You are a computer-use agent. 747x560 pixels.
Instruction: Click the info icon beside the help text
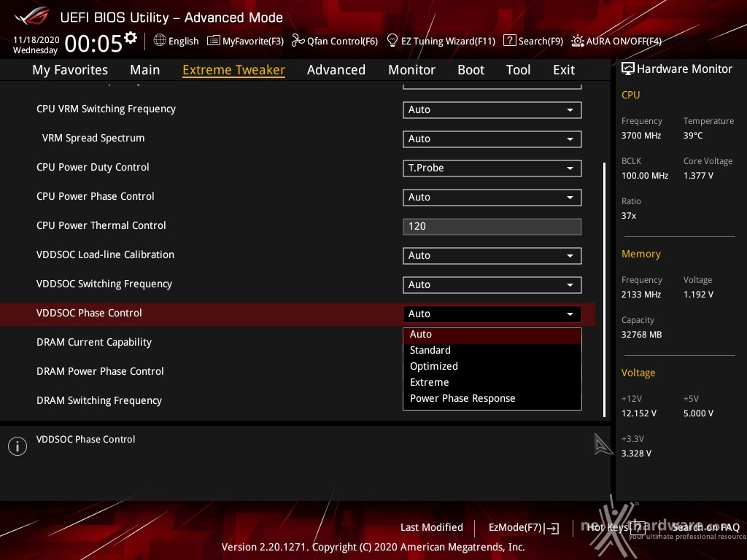point(18,446)
